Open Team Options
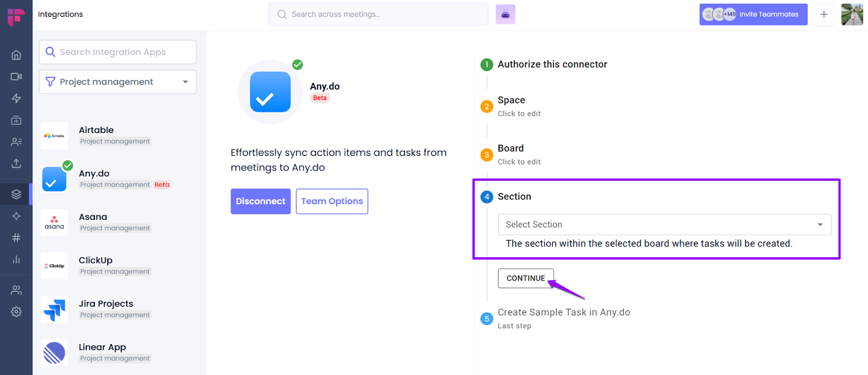Viewport: 868px width, 375px height. point(332,201)
